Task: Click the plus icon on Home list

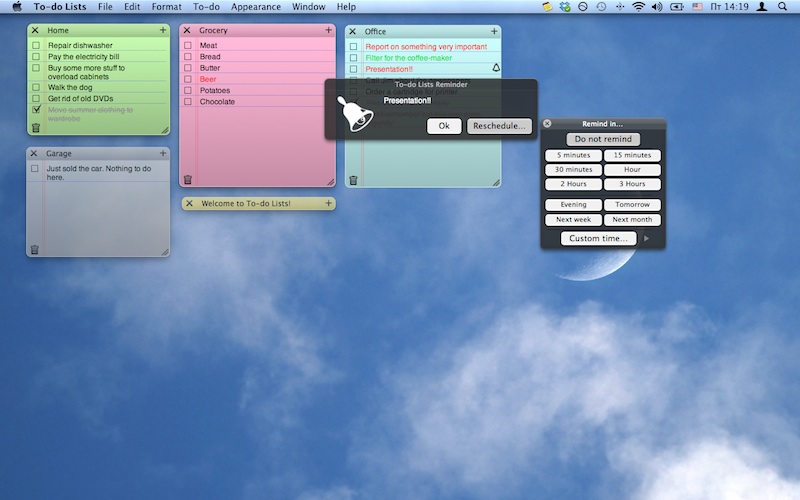Action: point(163,30)
